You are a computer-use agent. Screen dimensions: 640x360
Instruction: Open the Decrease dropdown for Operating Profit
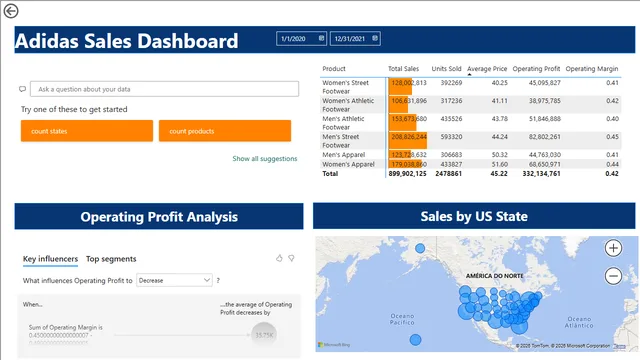(174, 280)
